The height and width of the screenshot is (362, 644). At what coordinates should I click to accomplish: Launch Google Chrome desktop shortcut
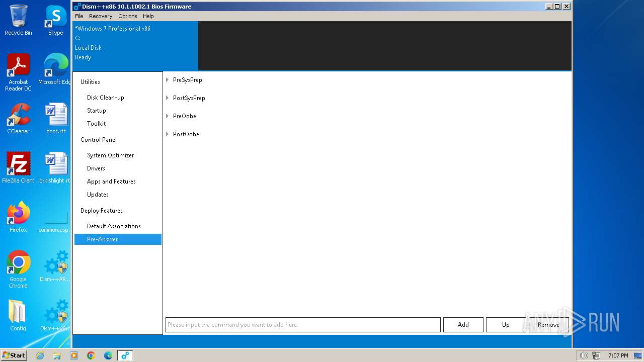tap(18, 269)
